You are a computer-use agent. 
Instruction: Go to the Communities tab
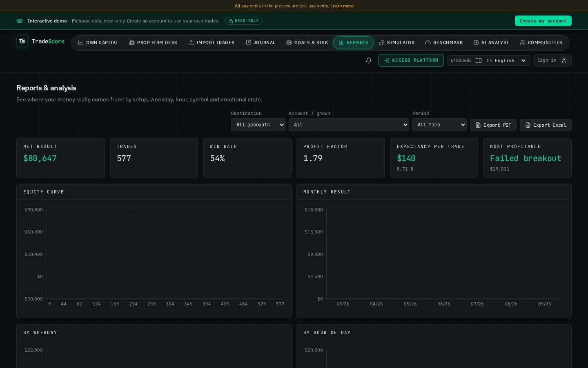tap(541, 43)
